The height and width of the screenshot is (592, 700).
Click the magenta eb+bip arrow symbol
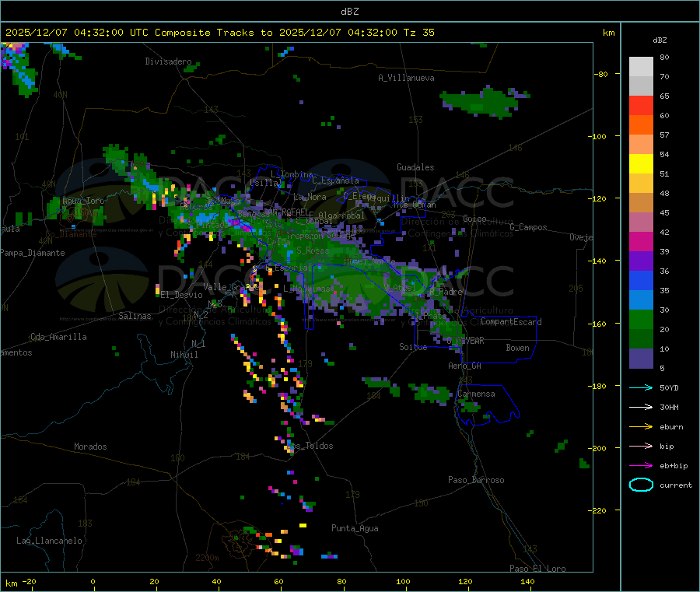641,466
